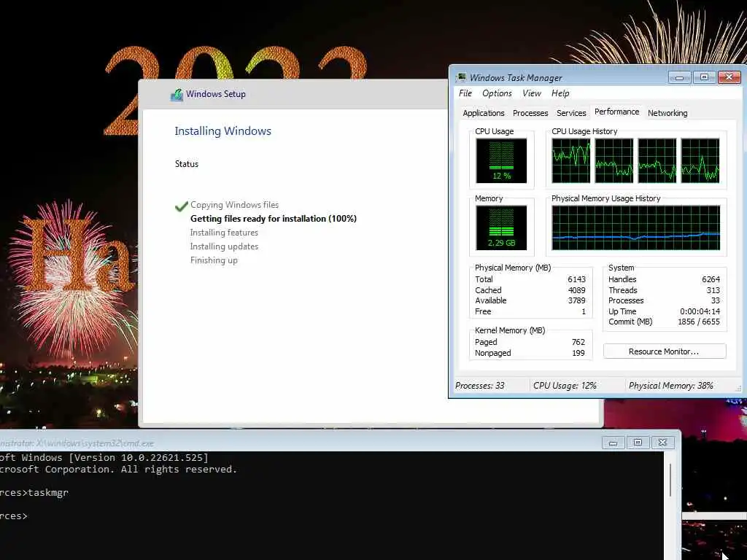The height and width of the screenshot is (560, 747).
Task: Click 'CPU Usage: 12%' in status bar
Action: pos(565,386)
